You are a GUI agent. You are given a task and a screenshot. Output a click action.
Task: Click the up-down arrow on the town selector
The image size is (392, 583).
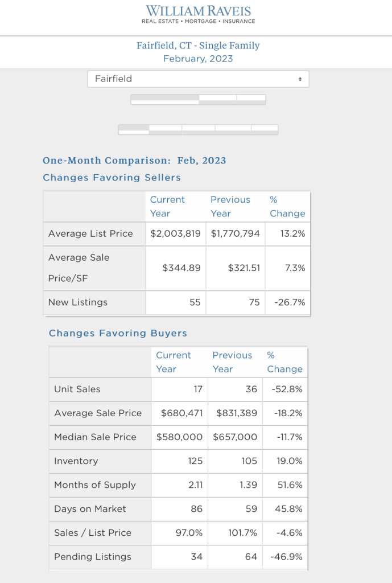pyautogui.click(x=300, y=79)
